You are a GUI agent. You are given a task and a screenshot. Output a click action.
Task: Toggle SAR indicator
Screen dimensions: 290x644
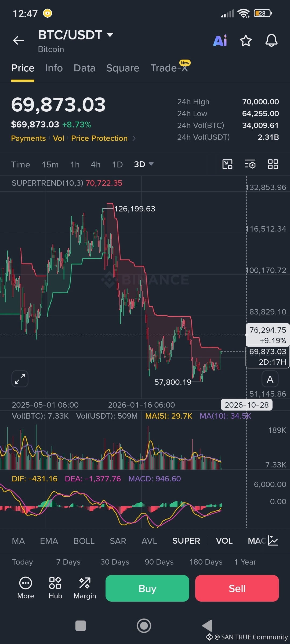tap(118, 541)
